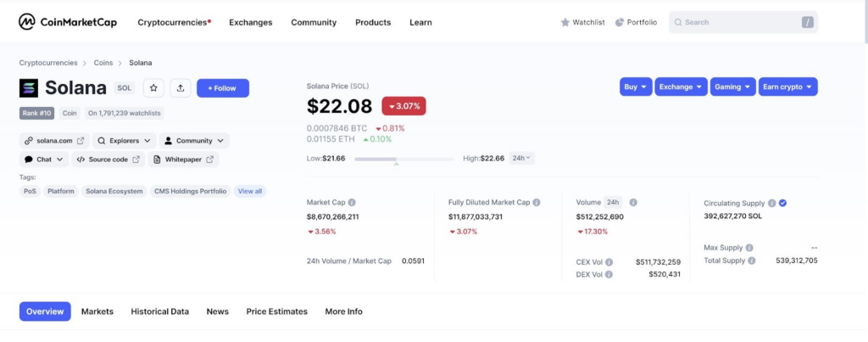Click the CEX Vol info icon
868x342 pixels.
pyautogui.click(x=609, y=262)
